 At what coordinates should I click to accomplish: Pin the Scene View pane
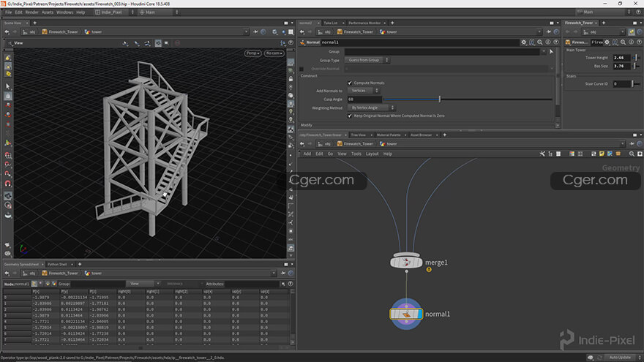tap(255, 32)
